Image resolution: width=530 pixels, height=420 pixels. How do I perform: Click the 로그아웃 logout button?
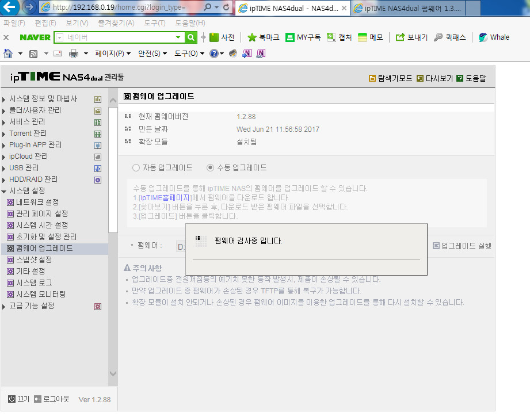(x=52, y=399)
